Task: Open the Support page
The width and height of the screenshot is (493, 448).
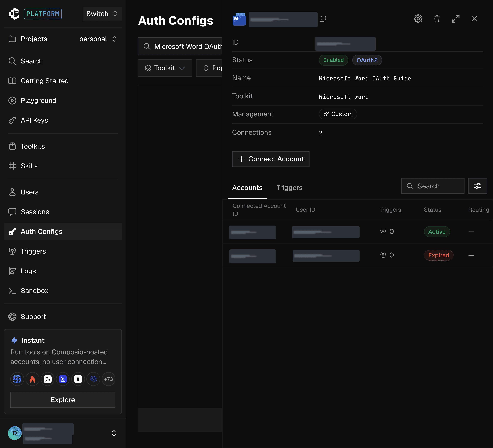Action: [x=63, y=316]
